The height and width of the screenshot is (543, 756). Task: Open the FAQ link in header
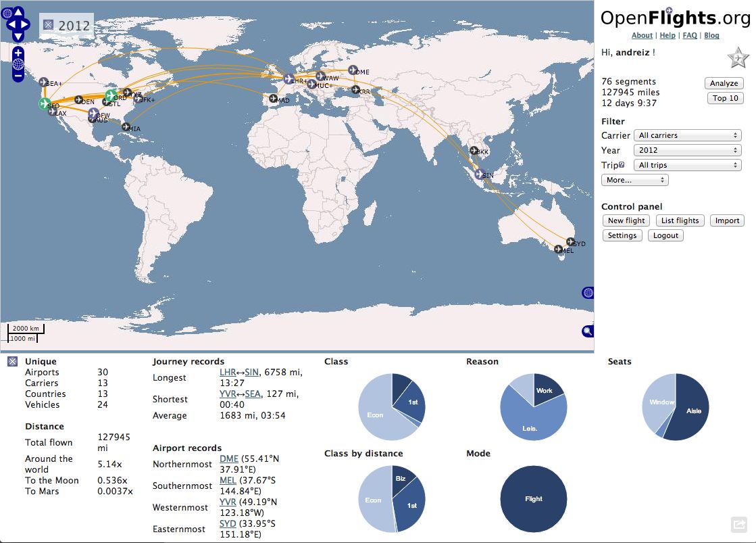point(690,35)
